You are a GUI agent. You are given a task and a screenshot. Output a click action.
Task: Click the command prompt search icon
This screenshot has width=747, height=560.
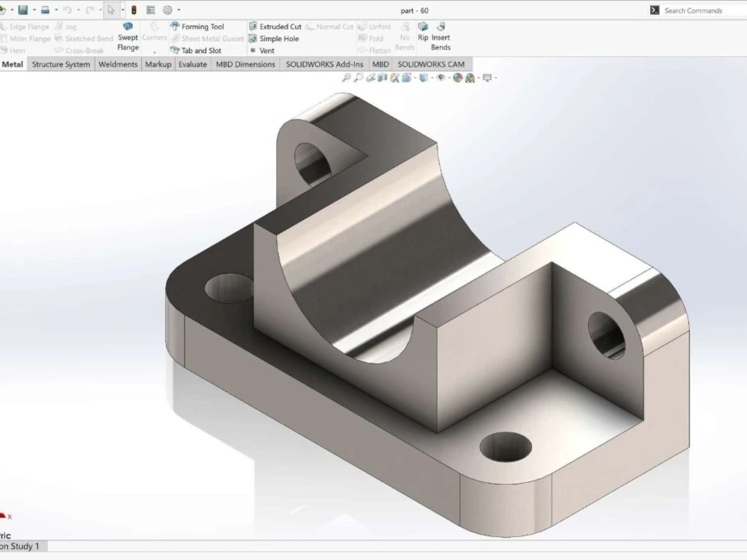(x=654, y=10)
